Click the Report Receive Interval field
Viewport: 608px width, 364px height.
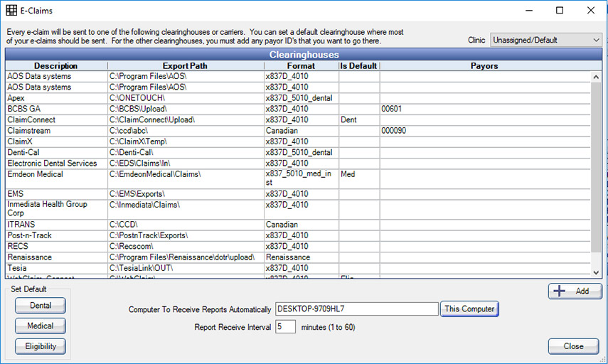285,327
